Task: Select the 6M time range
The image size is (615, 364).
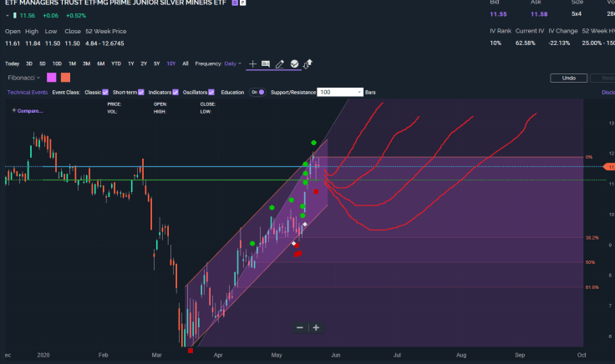Action: coord(100,63)
